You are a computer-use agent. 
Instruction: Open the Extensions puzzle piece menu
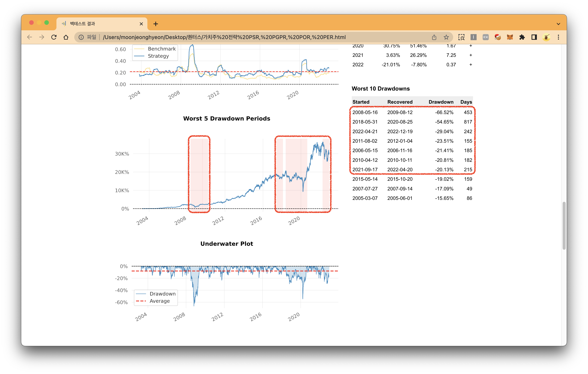pos(522,37)
